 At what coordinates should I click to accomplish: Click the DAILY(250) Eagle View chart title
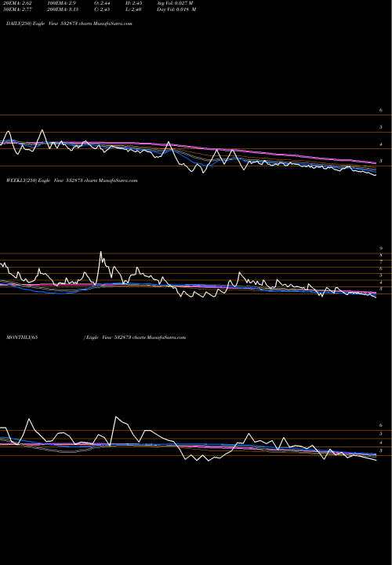tap(69, 24)
